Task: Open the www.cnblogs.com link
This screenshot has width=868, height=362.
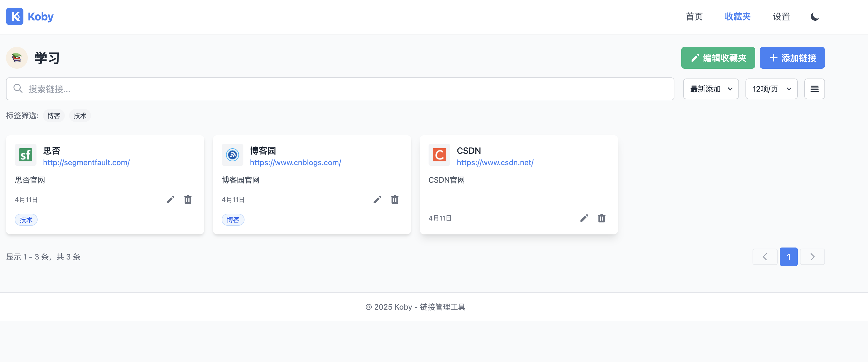Action: point(295,162)
